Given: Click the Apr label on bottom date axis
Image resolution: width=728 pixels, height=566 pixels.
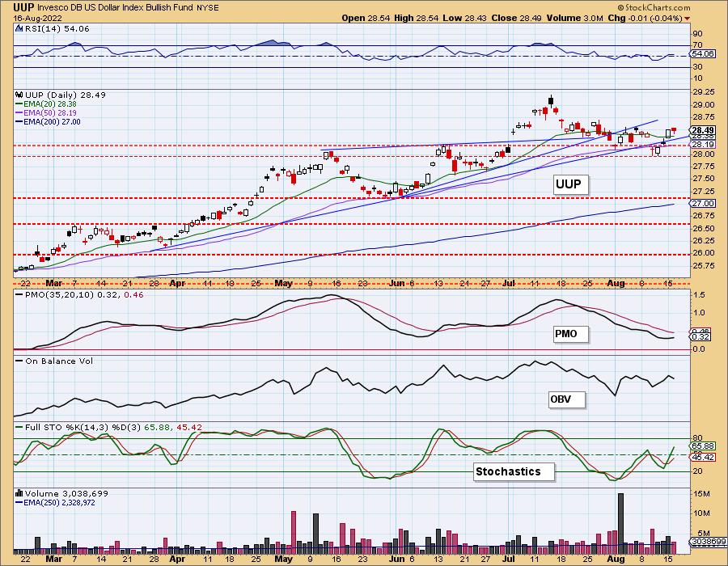Looking at the screenshot, I should click(x=177, y=559).
